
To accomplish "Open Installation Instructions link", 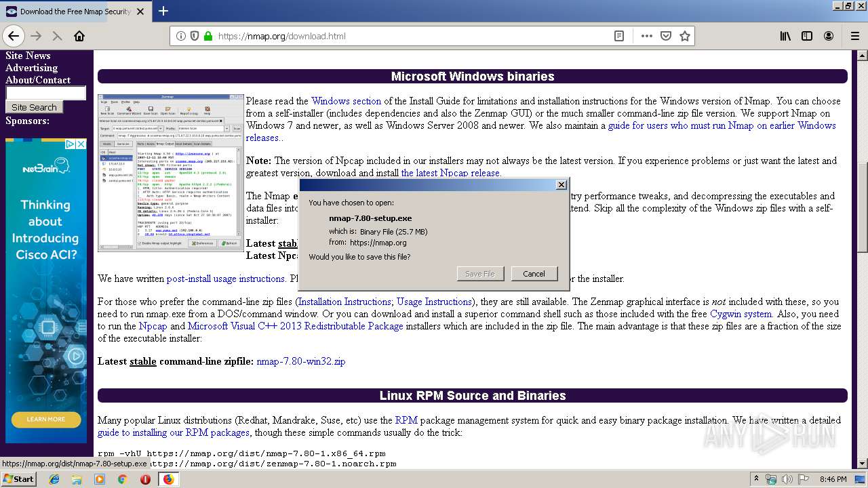I will pos(344,302).
